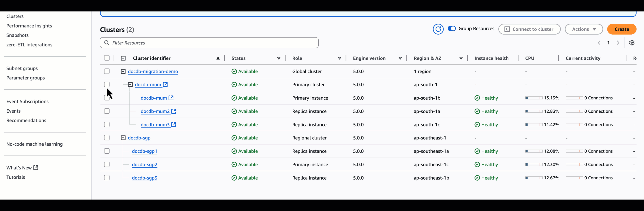Viewport: 644px width, 211px height.
Task: Sort by Cluster identifier ascending arrow
Action: pyautogui.click(x=218, y=58)
